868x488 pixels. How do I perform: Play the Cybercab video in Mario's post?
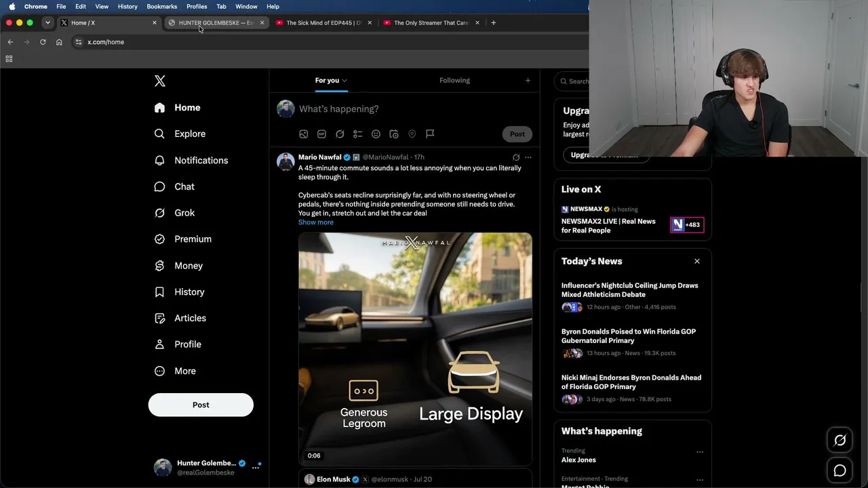415,350
